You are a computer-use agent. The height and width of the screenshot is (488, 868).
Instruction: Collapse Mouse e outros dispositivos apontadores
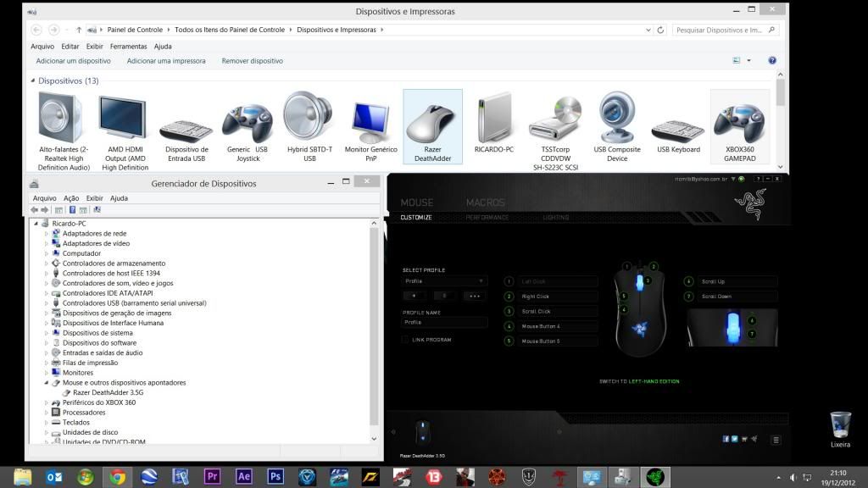pos(47,382)
